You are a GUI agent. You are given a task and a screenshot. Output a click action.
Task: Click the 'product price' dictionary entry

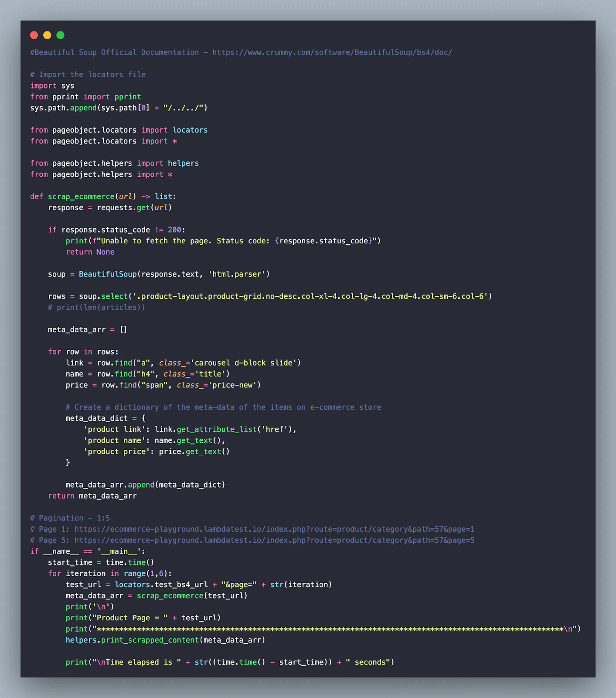click(157, 452)
